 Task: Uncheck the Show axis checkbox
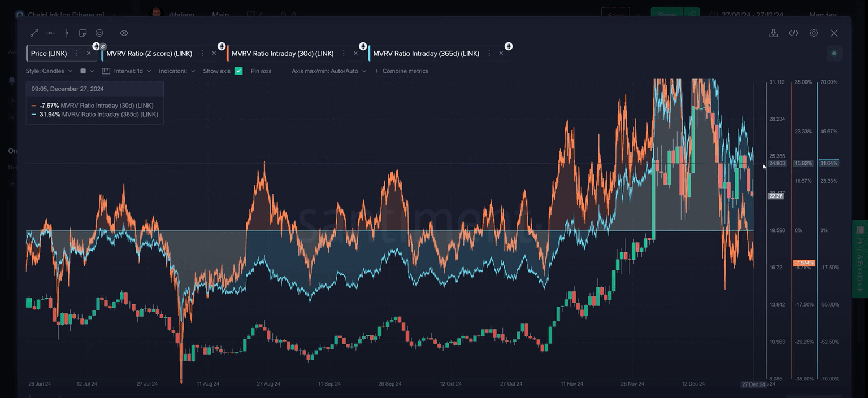(238, 71)
